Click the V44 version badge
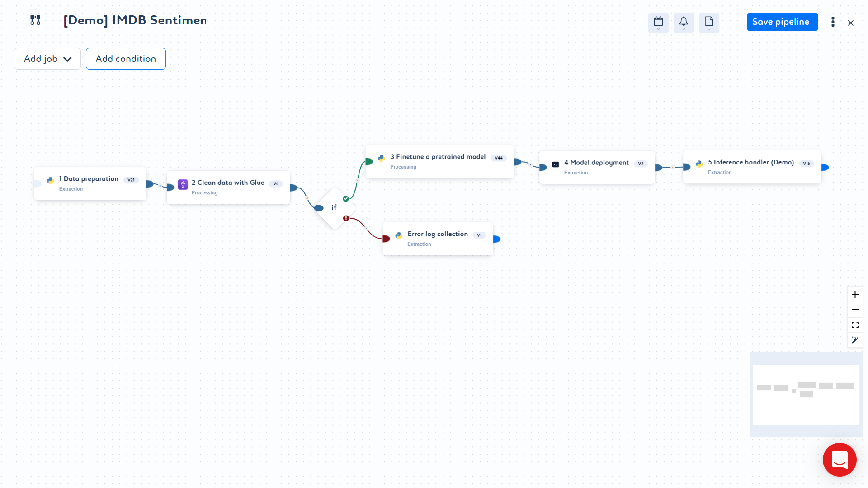Image resolution: width=868 pixels, height=488 pixels. click(x=499, y=158)
